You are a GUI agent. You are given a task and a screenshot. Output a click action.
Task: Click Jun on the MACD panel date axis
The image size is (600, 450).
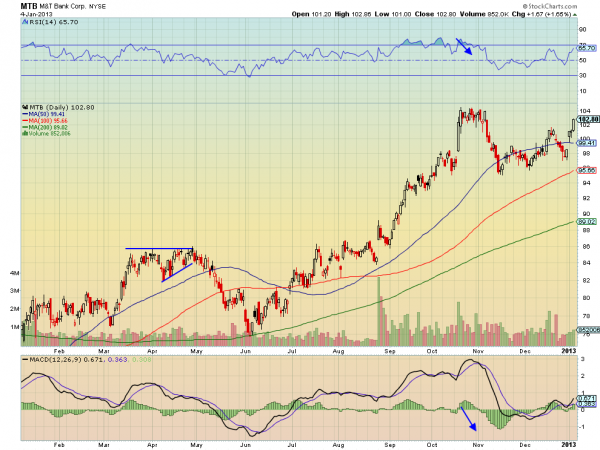[x=245, y=445]
